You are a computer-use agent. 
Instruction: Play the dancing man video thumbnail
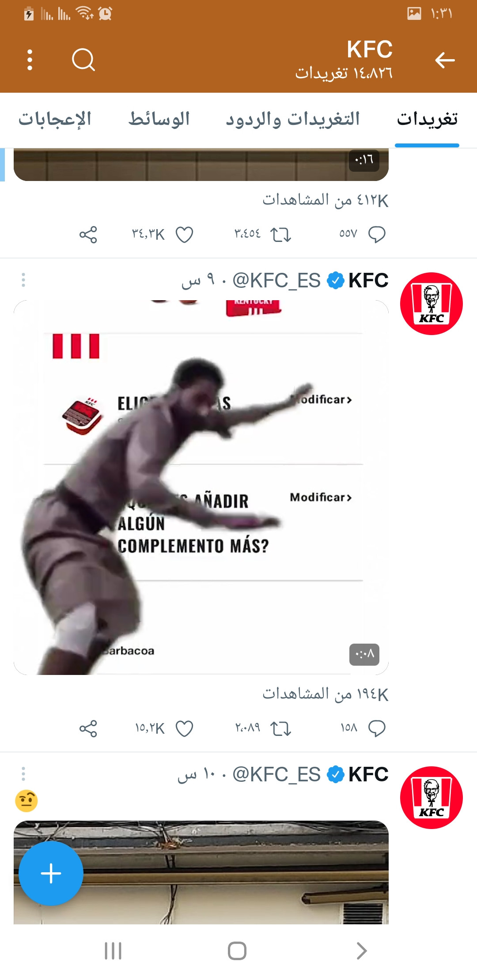[201, 487]
